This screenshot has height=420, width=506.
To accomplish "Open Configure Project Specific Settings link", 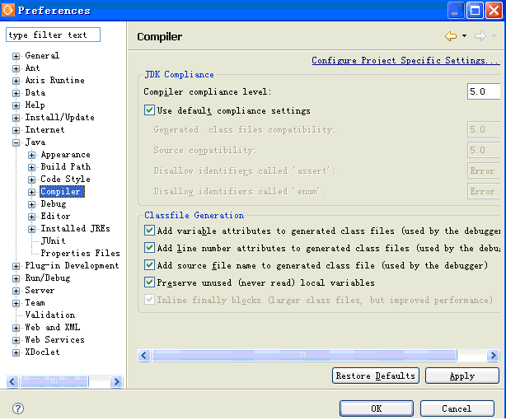I will tap(405, 60).
